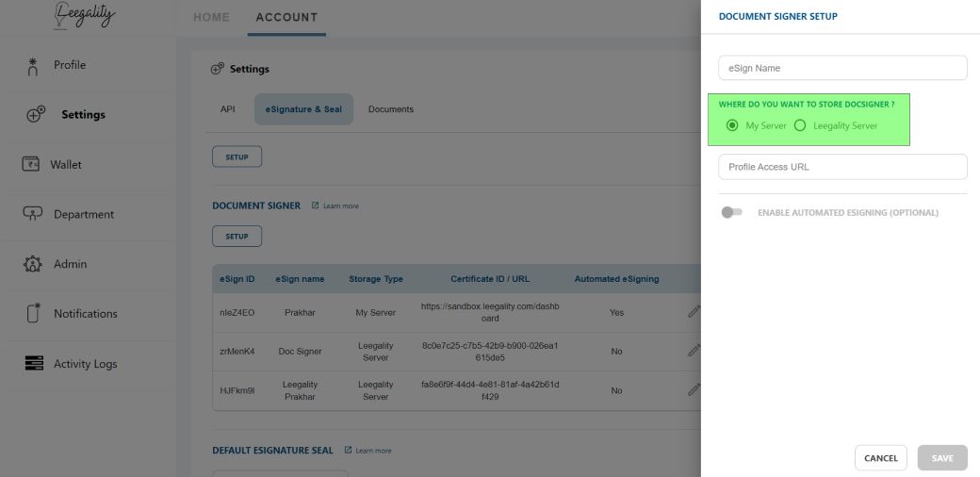
Task: Click the Activity Logs server icon
Action: (34, 363)
